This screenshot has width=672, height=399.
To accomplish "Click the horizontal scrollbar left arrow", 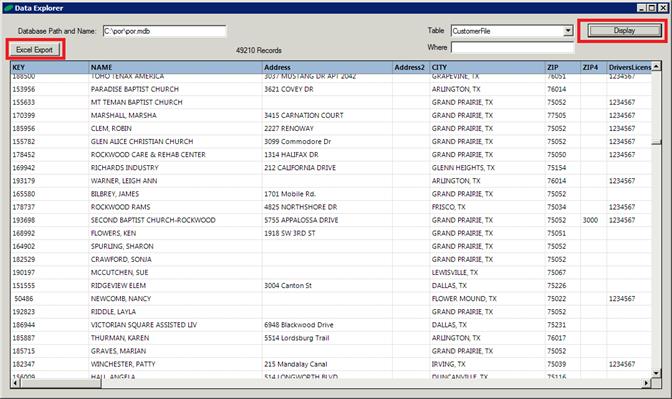I will [x=15, y=383].
